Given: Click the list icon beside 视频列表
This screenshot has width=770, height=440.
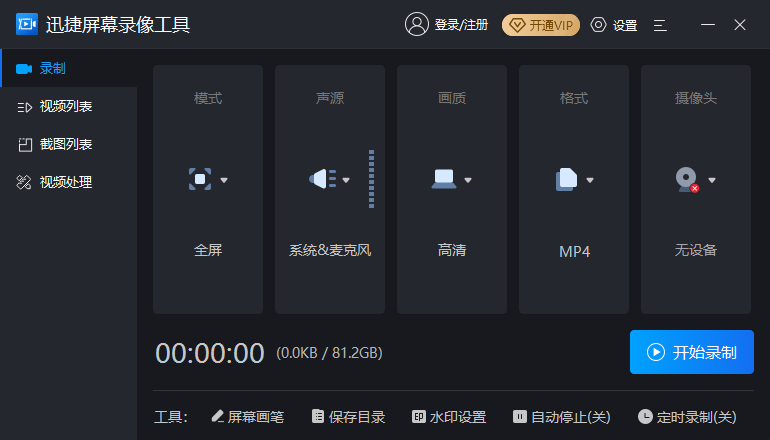Looking at the screenshot, I should pyautogui.click(x=25, y=107).
